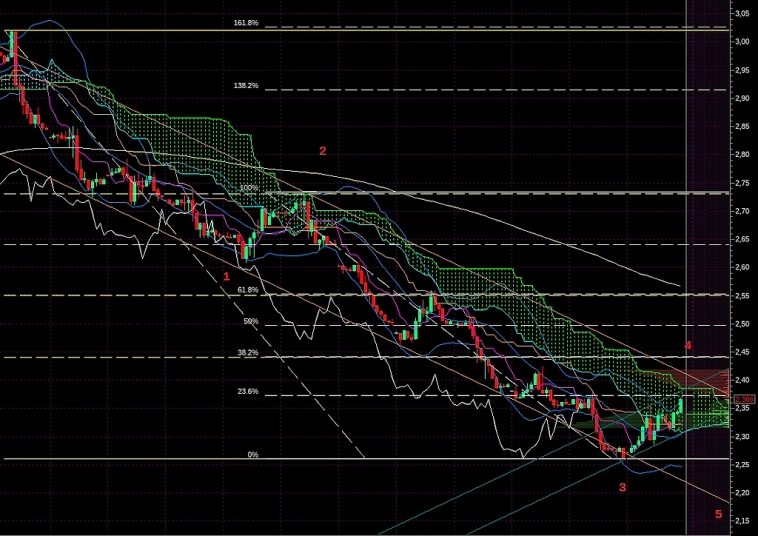Click the 2,85 price axis value
The width and height of the screenshot is (758, 536).
742,127
